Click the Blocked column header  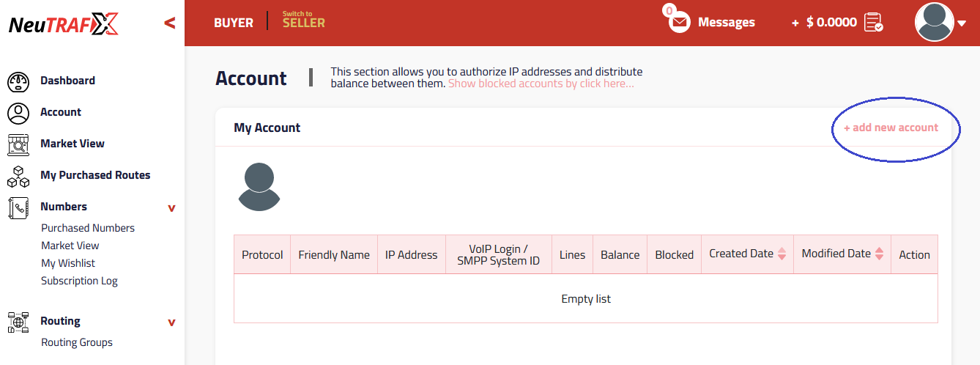(x=675, y=255)
